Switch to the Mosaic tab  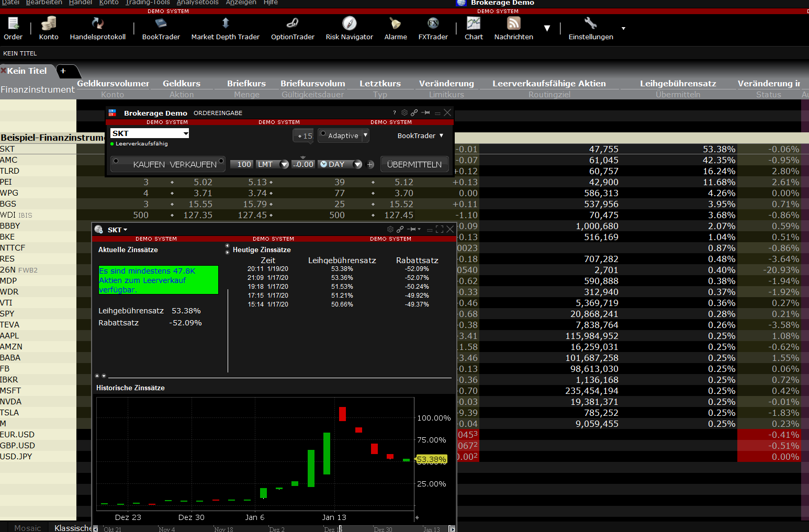[27, 528]
